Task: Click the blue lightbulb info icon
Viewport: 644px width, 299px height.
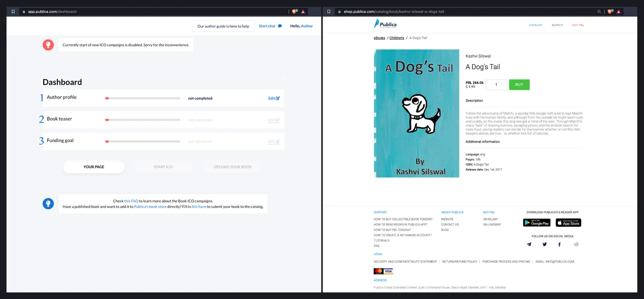Action: point(48,204)
